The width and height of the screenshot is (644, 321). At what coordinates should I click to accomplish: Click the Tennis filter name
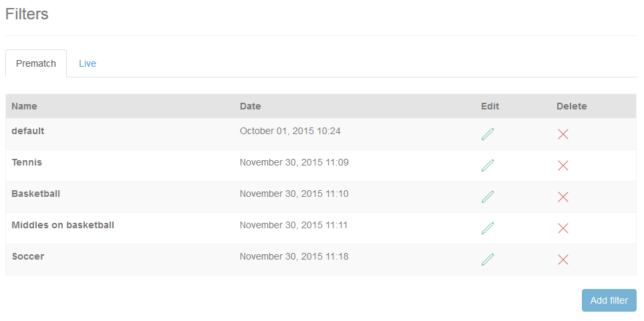27,162
